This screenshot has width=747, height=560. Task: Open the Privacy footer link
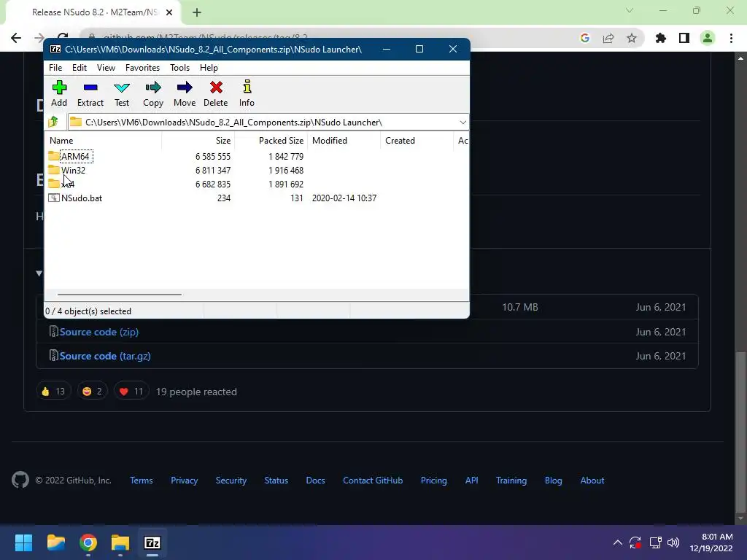tap(184, 481)
